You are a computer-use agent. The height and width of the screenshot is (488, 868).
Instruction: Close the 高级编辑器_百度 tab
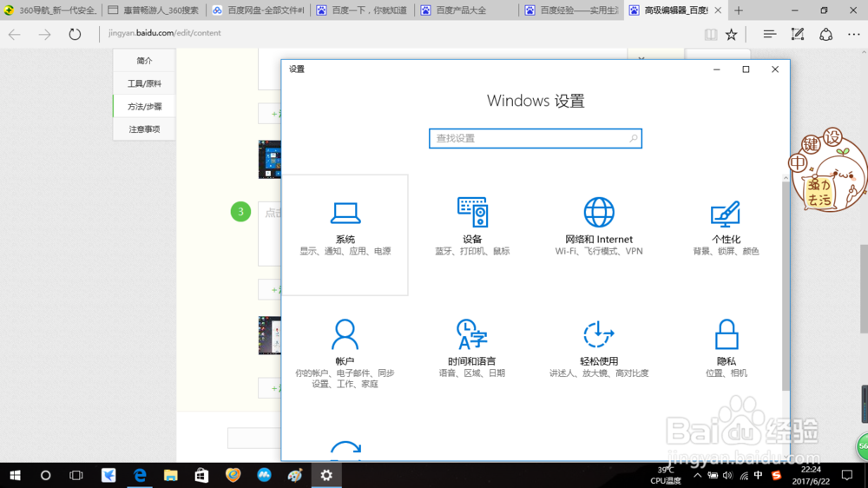[x=718, y=10]
